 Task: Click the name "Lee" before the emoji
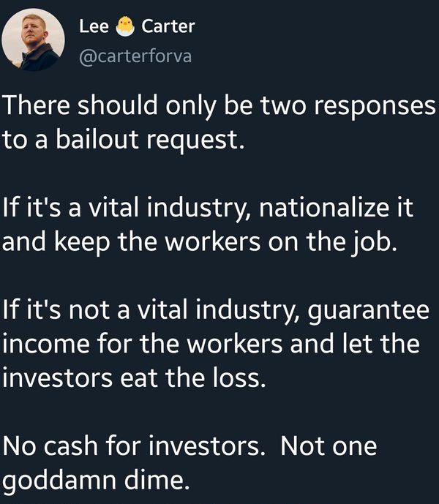point(94,26)
